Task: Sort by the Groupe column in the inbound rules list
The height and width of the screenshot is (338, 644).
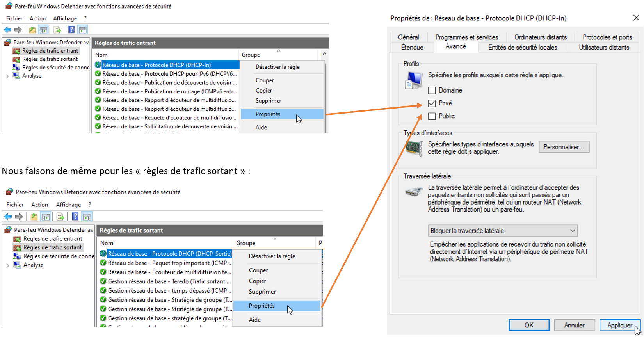Action: (x=279, y=55)
